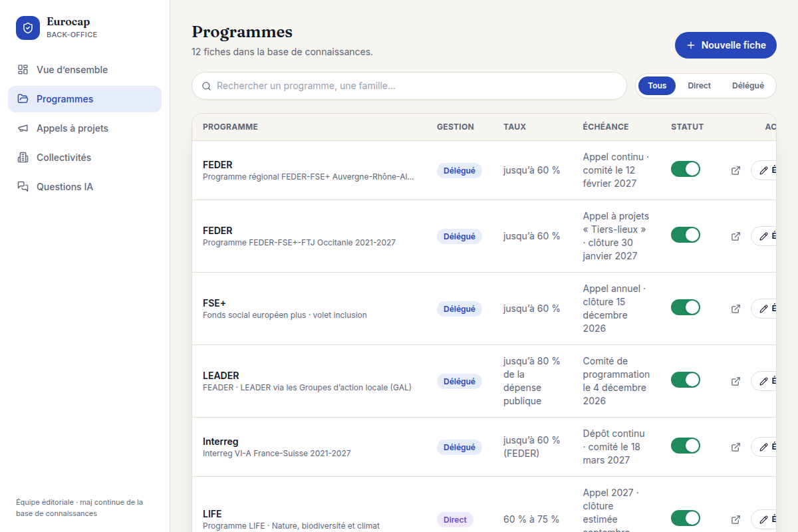The width and height of the screenshot is (798, 532).
Task: Open Appels à projets section
Action: 84,128
